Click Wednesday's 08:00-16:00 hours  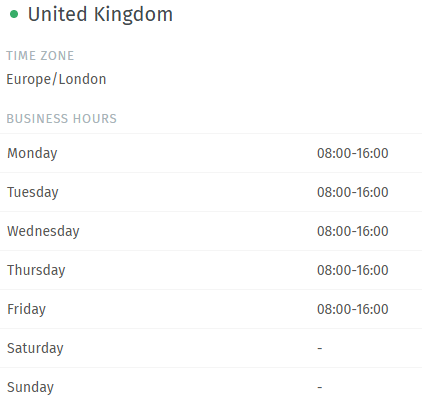click(352, 231)
